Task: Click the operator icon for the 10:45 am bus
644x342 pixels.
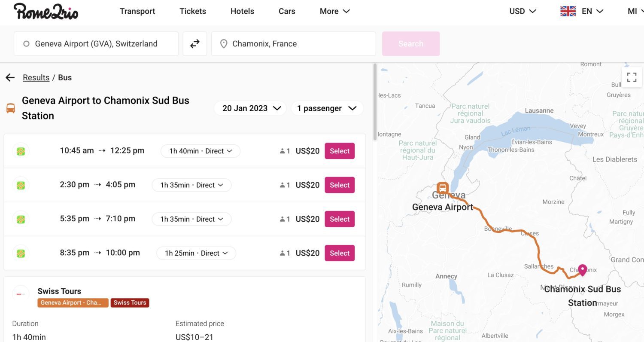Action: (21, 151)
